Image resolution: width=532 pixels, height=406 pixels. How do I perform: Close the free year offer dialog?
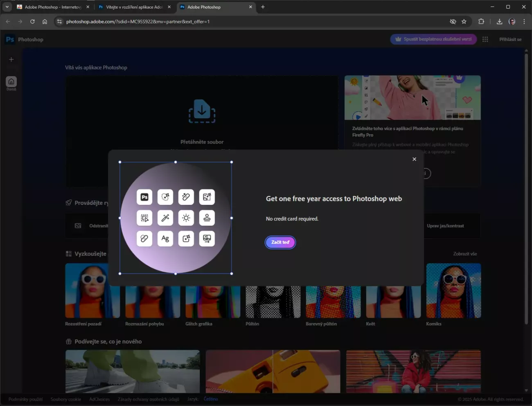pyautogui.click(x=414, y=159)
